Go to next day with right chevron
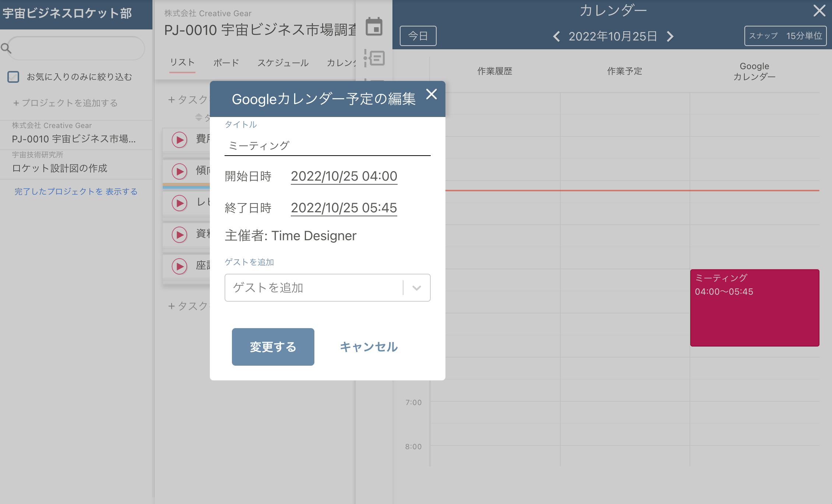 click(670, 36)
